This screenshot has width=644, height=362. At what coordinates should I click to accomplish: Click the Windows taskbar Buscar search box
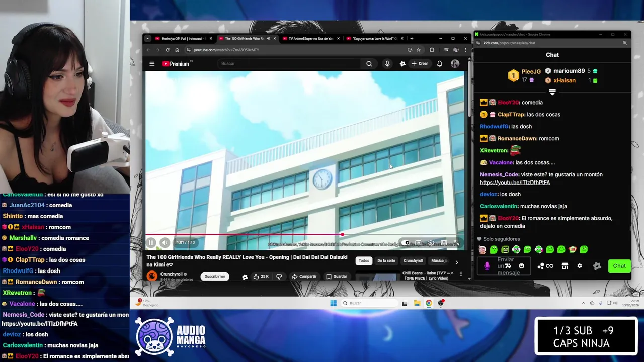[369, 303]
